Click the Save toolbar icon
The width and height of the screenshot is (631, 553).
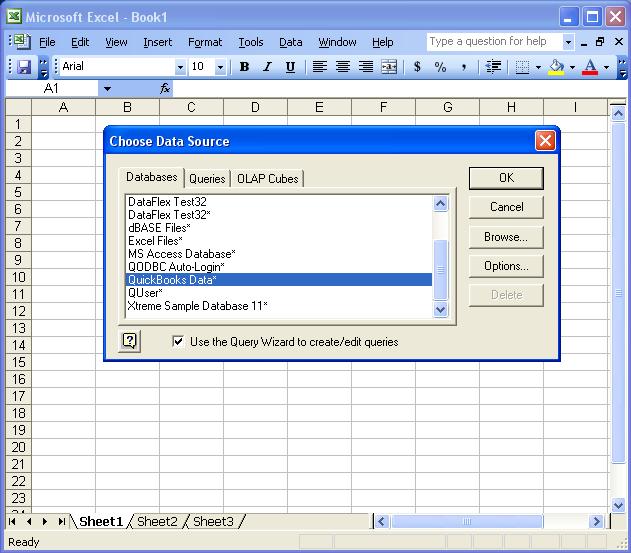[x=24, y=66]
